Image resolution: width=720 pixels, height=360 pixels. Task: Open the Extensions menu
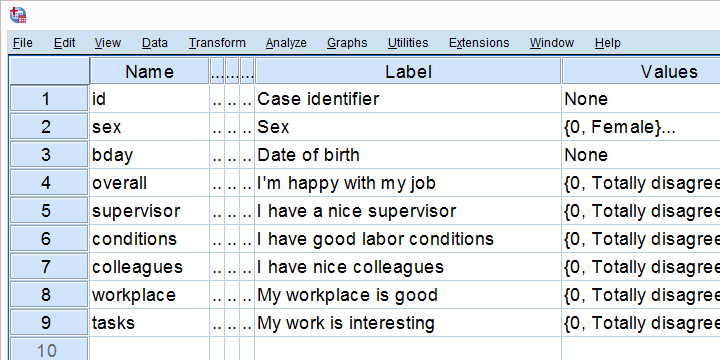479,43
